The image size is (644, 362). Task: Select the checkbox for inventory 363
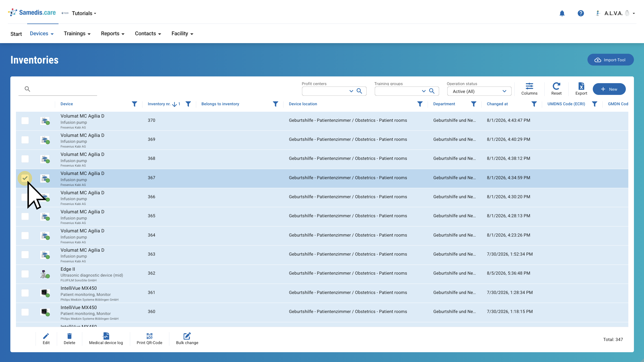tap(25, 254)
